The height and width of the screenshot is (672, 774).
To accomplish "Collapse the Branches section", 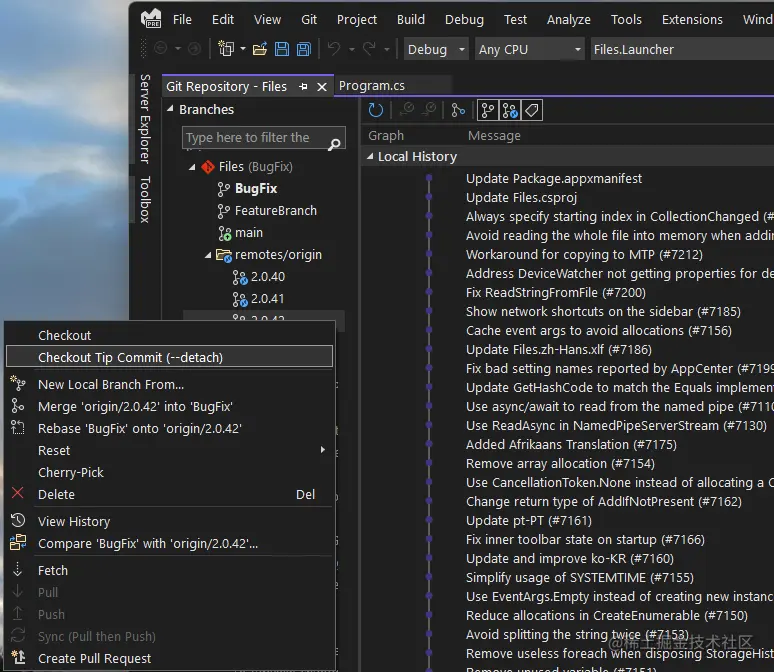I will click(x=170, y=109).
